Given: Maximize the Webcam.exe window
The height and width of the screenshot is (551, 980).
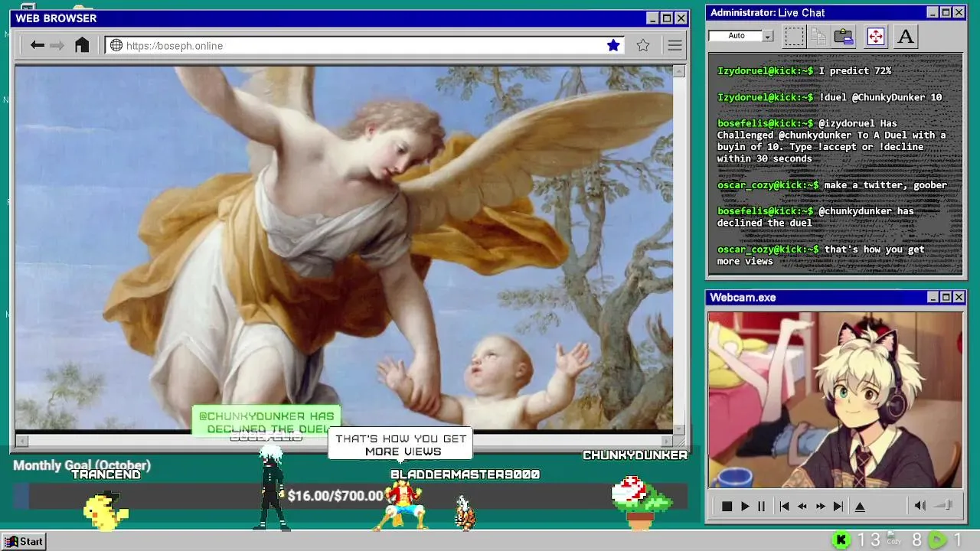Looking at the screenshot, I should point(946,297).
